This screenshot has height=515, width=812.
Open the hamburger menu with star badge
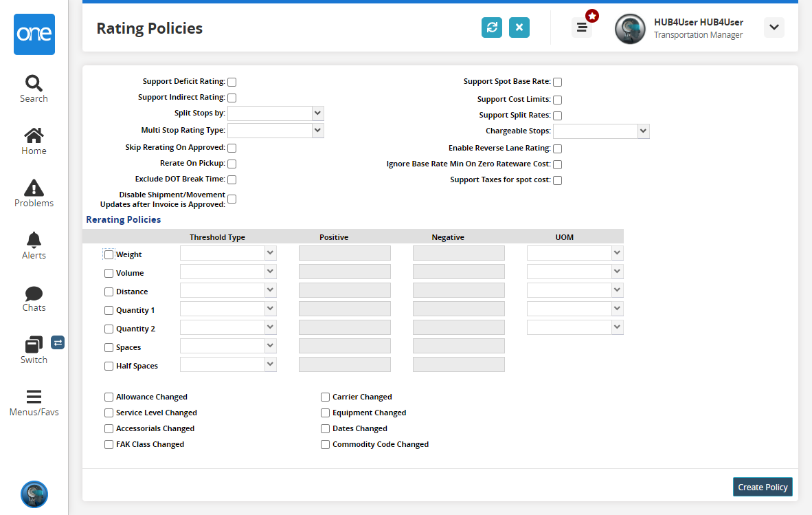tap(582, 28)
